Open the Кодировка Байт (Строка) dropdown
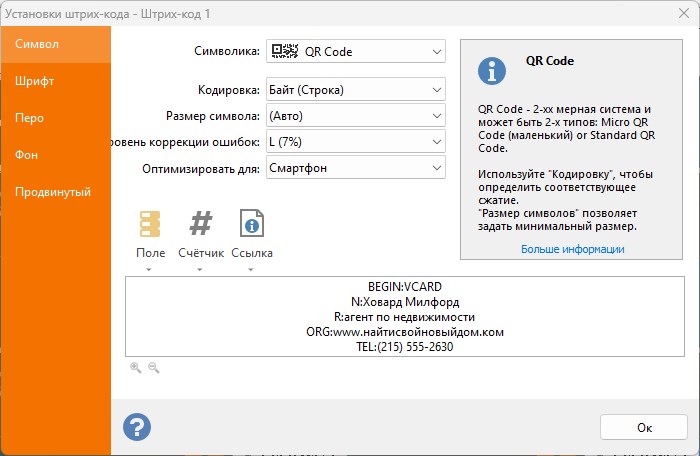 355,90
